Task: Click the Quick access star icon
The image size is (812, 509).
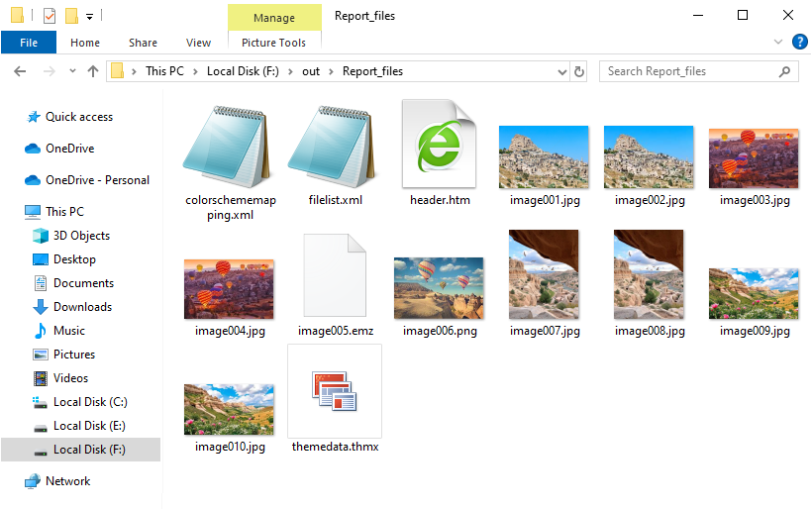Action: point(33,117)
